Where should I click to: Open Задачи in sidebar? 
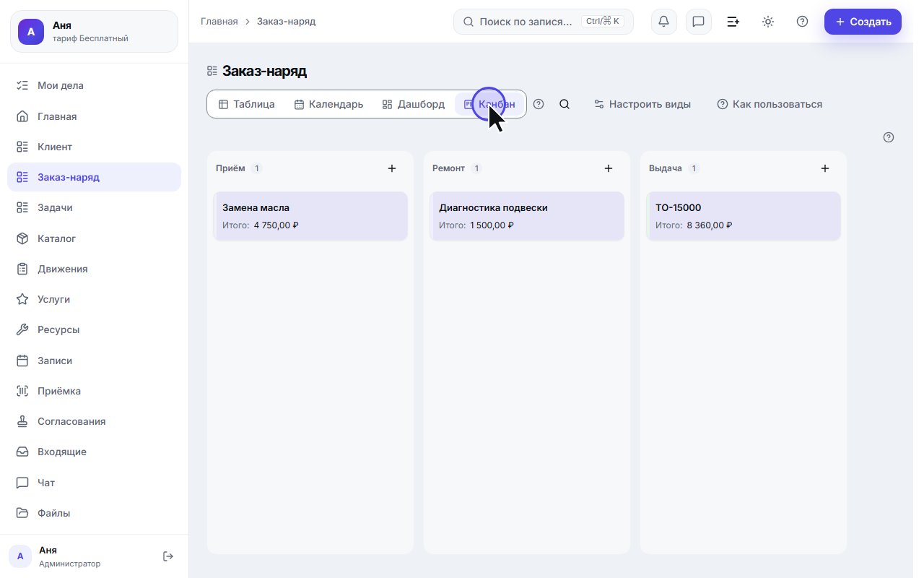94,207
